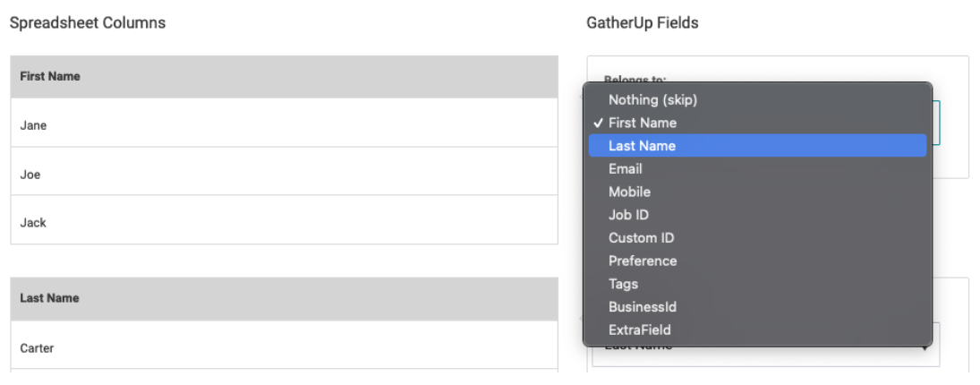Choose the Preference field option
The height and width of the screenshot is (385, 980).
point(643,261)
